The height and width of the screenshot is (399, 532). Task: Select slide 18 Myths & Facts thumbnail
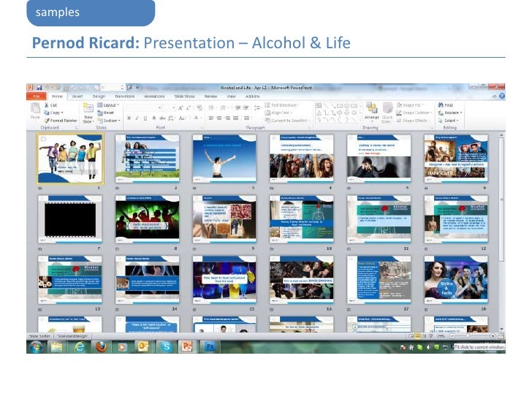click(x=456, y=280)
